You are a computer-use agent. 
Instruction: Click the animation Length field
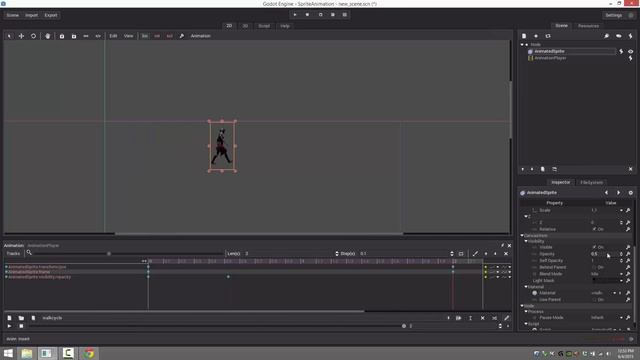point(289,253)
